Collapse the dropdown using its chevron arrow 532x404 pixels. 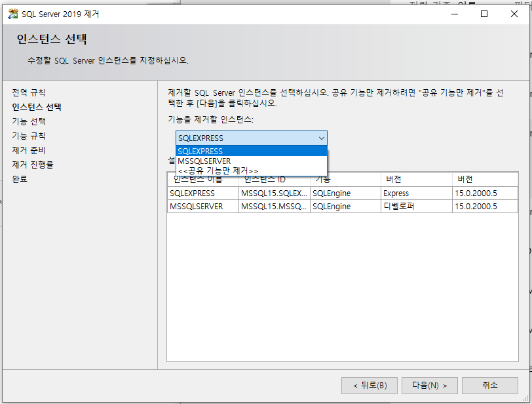click(321, 138)
